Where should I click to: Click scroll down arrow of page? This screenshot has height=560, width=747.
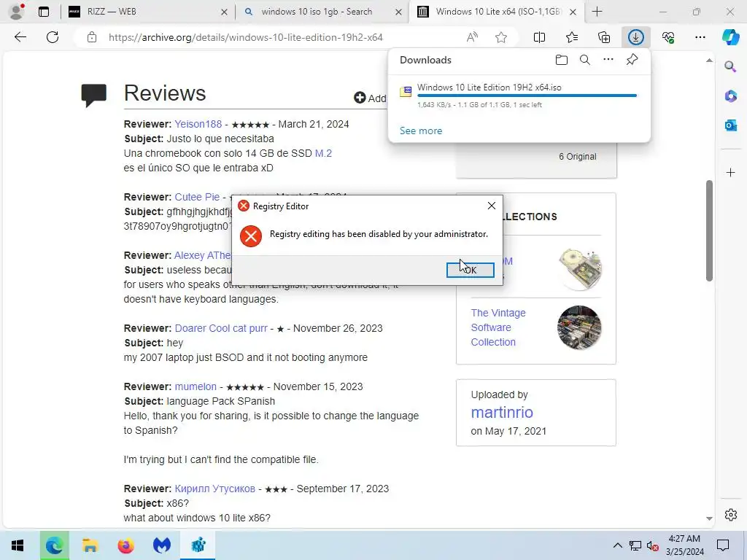[709, 518]
